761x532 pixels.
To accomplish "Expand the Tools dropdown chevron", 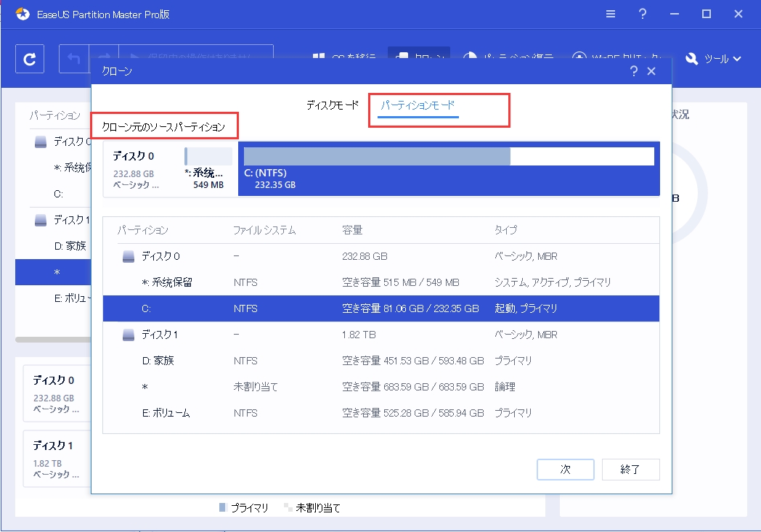I will pos(737,59).
